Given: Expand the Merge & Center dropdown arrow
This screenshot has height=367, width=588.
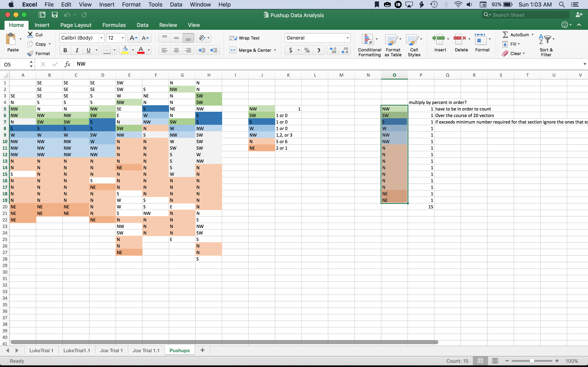Looking at the screenshot, I should click(275, 50).
